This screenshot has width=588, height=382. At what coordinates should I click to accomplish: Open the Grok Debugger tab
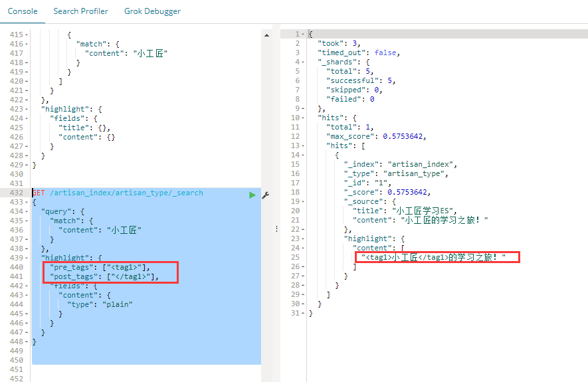152,11
